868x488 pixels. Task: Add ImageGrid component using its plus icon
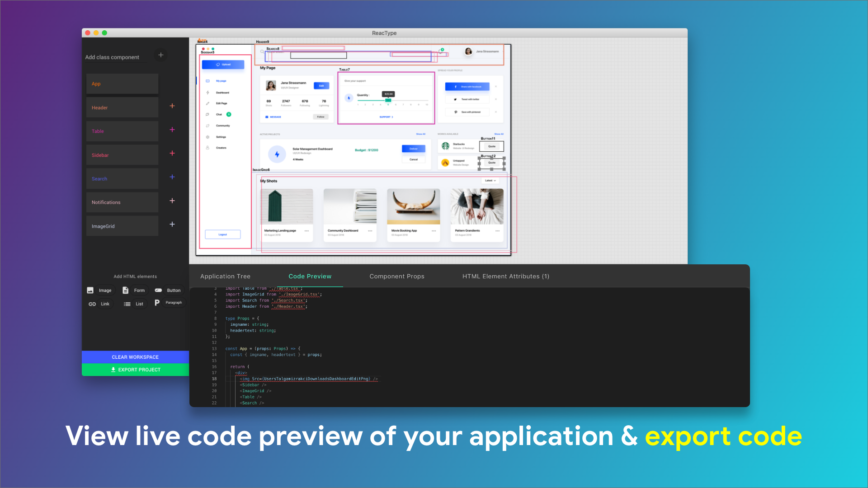(172, 224)
